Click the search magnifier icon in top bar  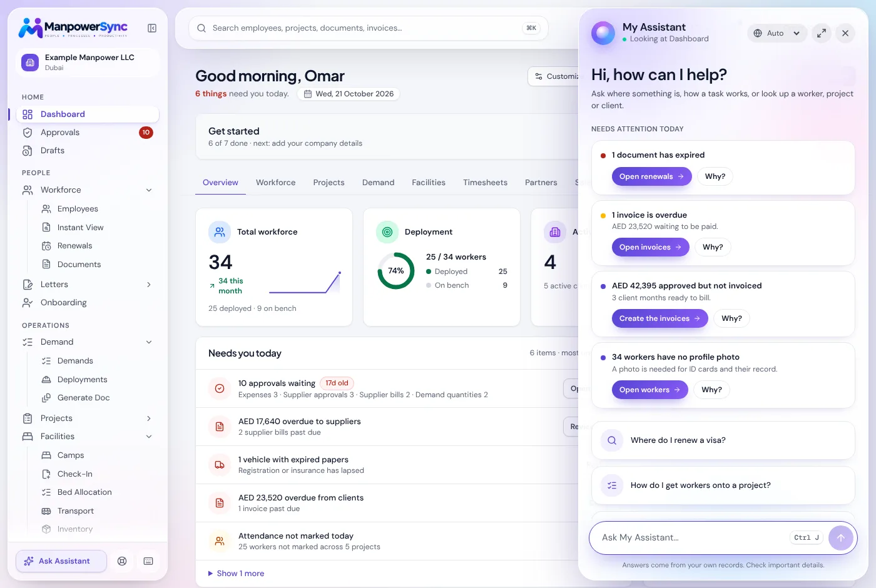[201, 28]
